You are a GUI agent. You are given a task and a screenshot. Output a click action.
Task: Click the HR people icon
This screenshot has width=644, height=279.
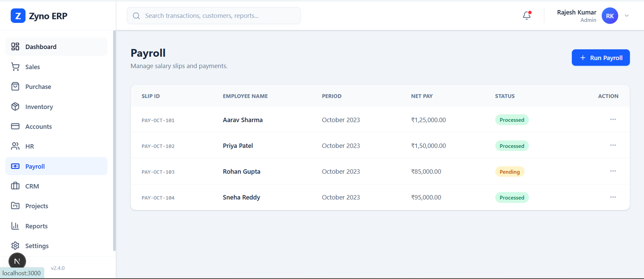[15, 146]
